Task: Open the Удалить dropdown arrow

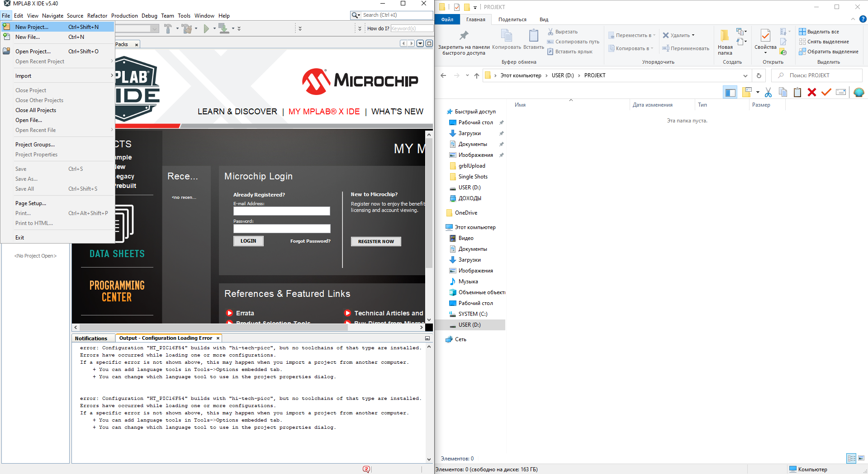Action: tap(693, 35)
